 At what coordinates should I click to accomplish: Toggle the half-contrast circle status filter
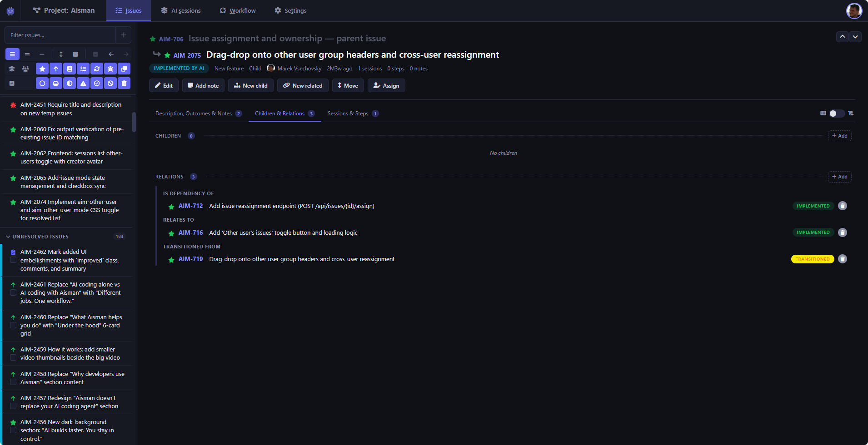(x=70, y=84)
